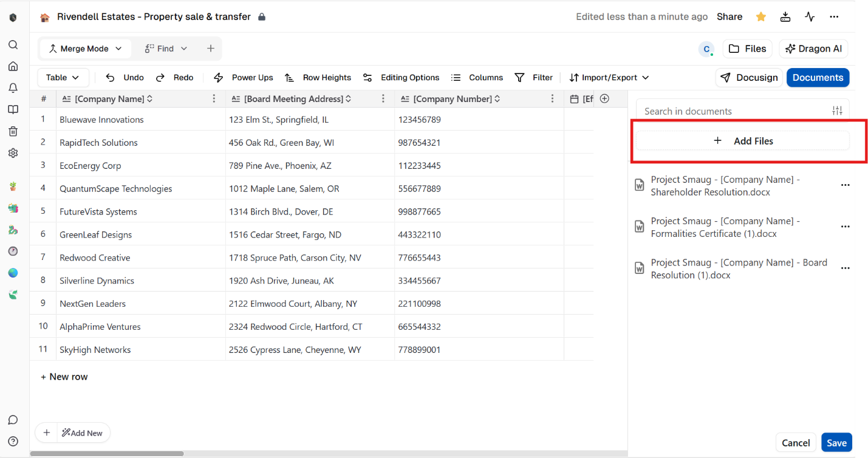Viewport: 868px width, 458px height.
Task: Click the lock icon beside the page title
Action: [x=262, y=17]
